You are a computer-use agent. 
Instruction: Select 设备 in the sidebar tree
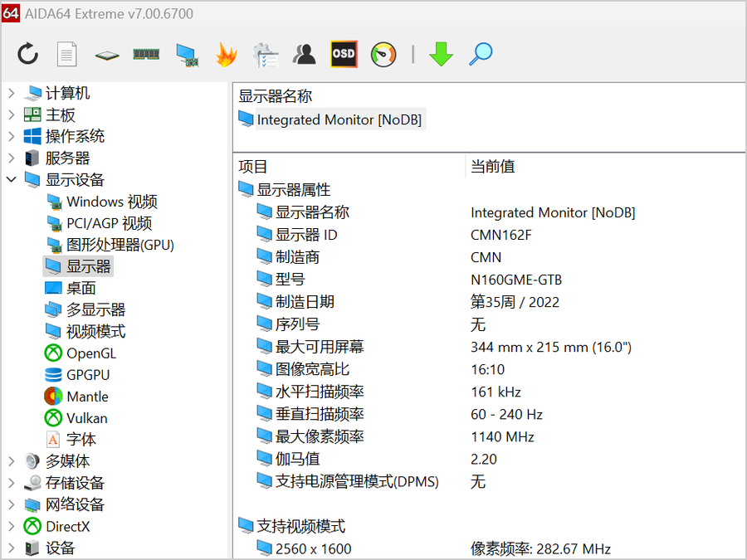pyautogui.click(x=60, y=548)
